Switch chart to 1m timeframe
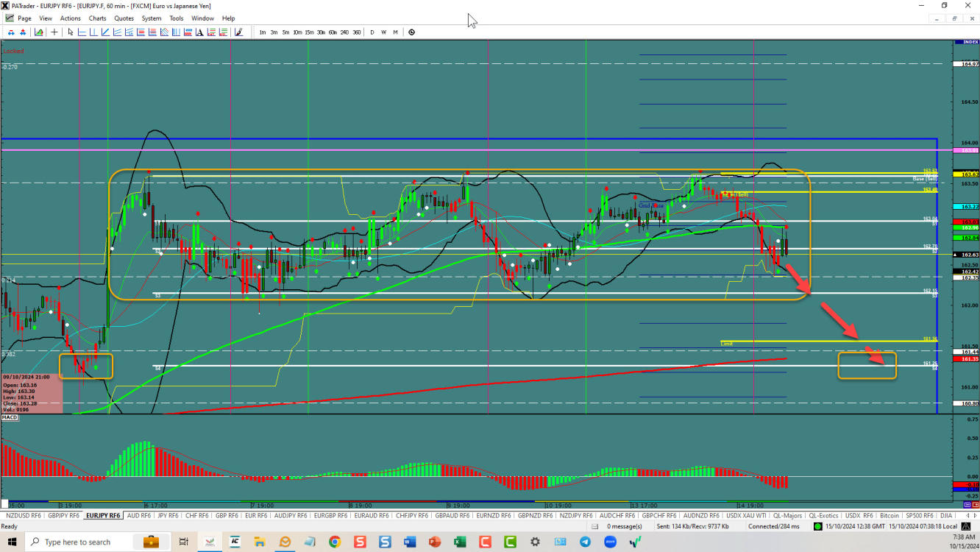This screenshot has height=552, width=980. (263, 32)
